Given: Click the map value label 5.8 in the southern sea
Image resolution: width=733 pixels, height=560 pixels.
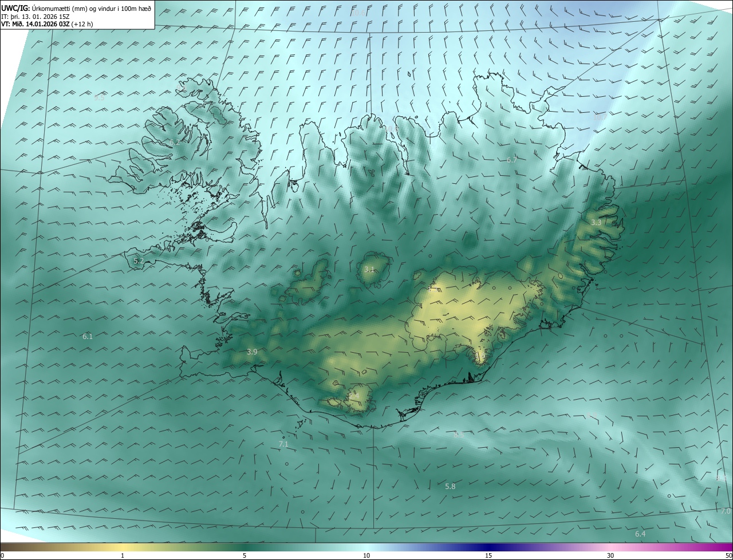Looking at the screenshot, I should coord(451,486).
